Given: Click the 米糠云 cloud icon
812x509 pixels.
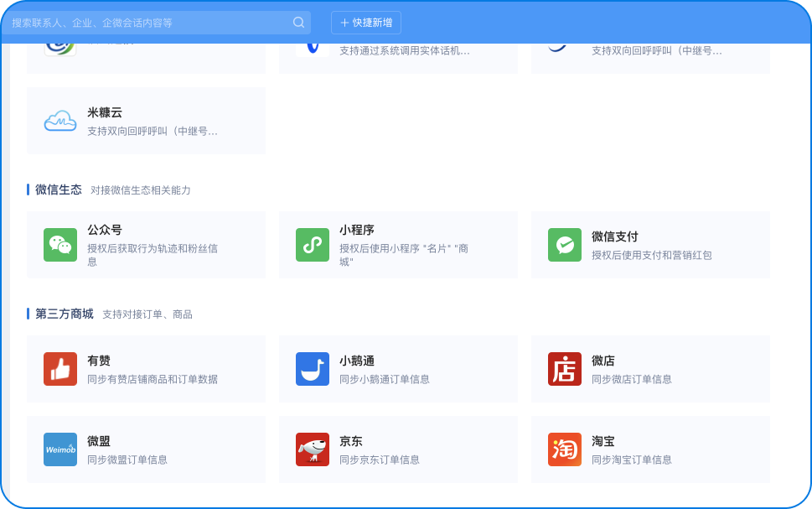Looking at the screenshot, I should (x=60, y=121).
